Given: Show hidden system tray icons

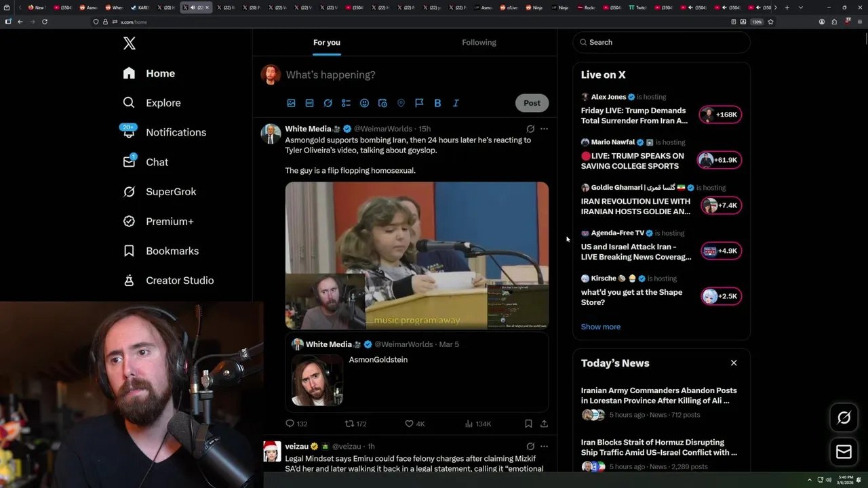Looking at the screenshot, I should 809,480.
